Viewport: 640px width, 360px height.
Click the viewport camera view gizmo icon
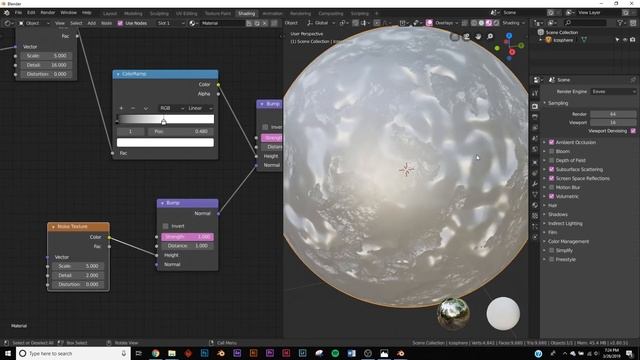tap(466, 37)
